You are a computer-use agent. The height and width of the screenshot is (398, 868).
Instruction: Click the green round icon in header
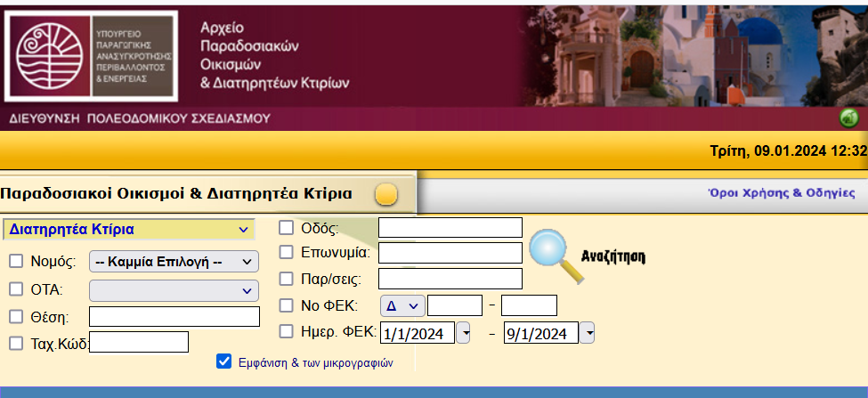pyautogui.click(x=848, y=118)
